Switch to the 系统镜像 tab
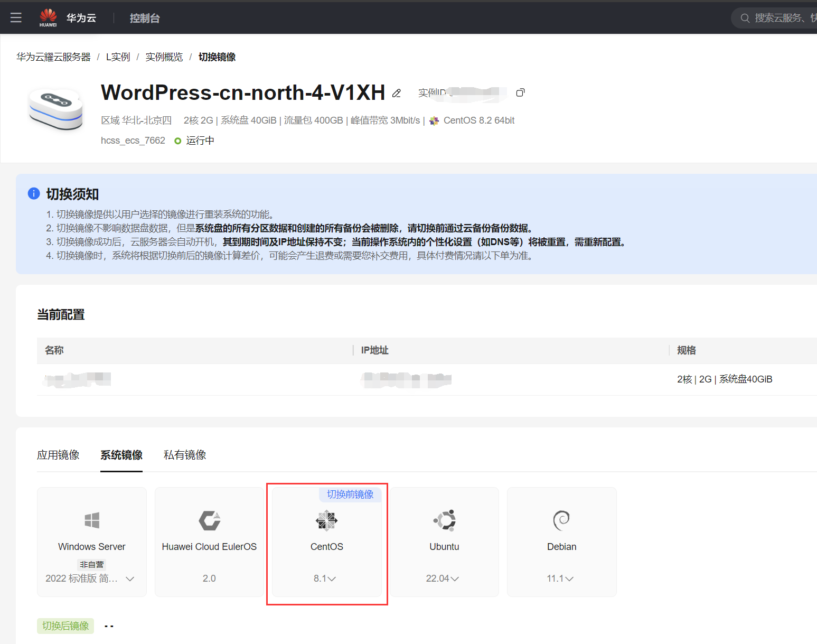The image size is (817, 644). [x=121, y=455]
